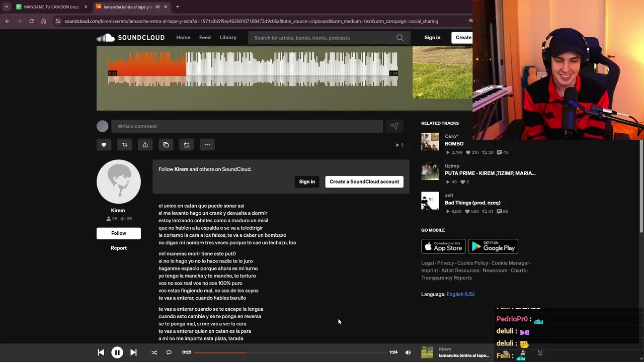The width and height of the screenshot is (644, 362).
Task: Click the search magnifier icon
Action: point(400,38)
